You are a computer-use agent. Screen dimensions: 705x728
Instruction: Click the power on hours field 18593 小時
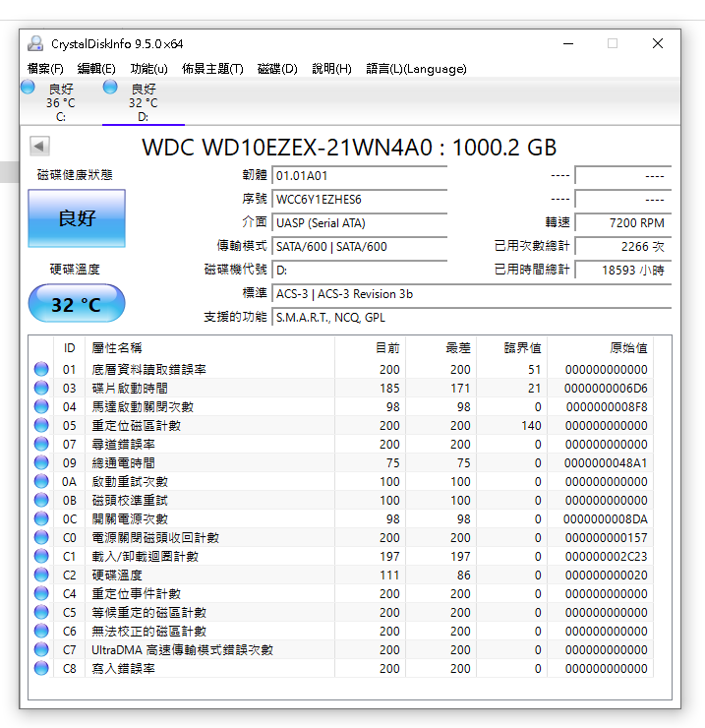pos(623,271)
